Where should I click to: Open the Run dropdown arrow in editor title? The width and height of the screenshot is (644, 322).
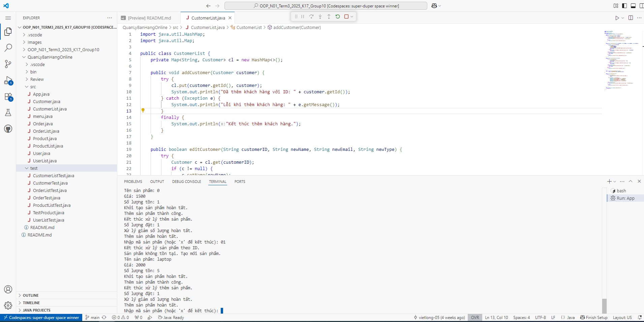(623, 18)
